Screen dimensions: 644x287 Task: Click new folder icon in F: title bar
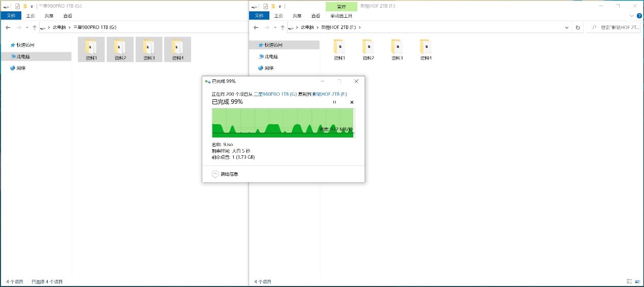tap(272, 6)
